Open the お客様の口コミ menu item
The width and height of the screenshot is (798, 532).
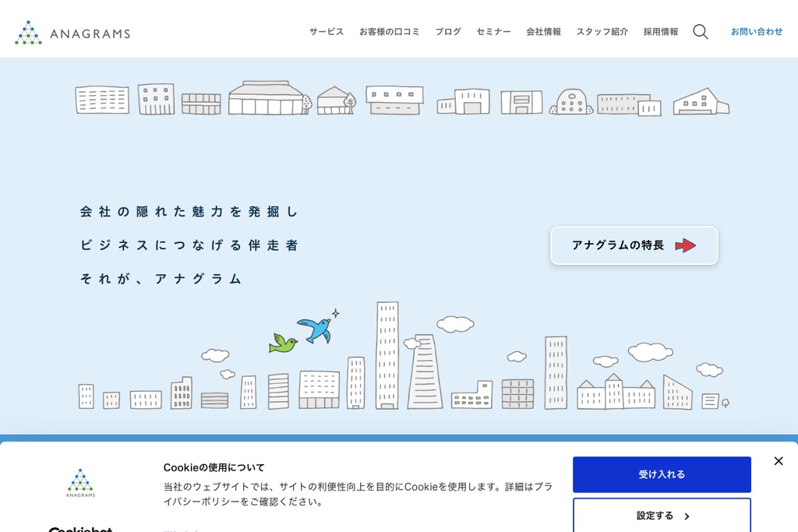point(390,31)
